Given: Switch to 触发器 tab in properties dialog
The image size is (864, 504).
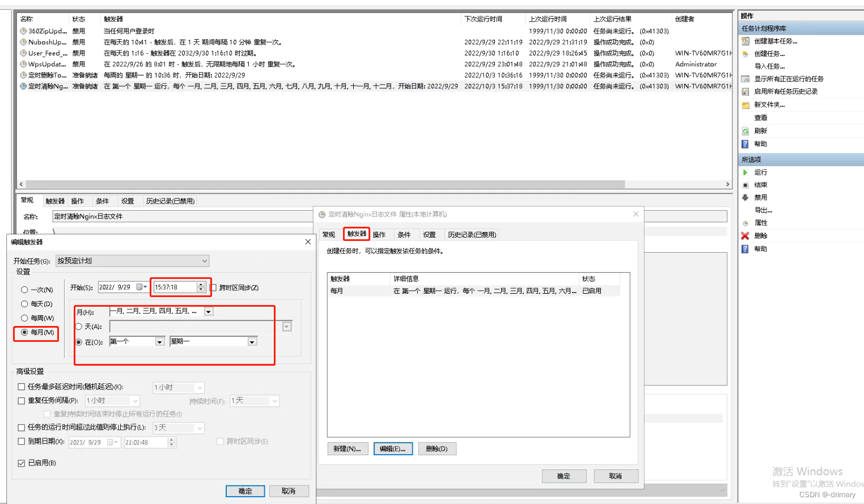Looking at the screenshot, I should point(357,234).
